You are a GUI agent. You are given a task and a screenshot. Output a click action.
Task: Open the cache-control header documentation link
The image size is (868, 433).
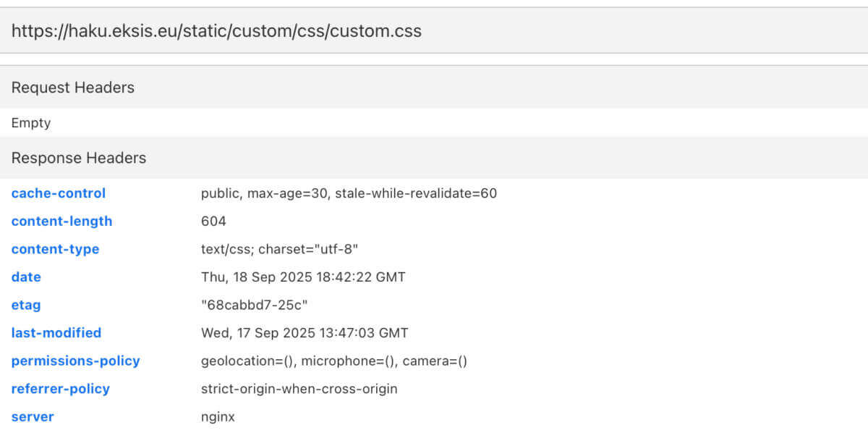click(x=58, y=193)
